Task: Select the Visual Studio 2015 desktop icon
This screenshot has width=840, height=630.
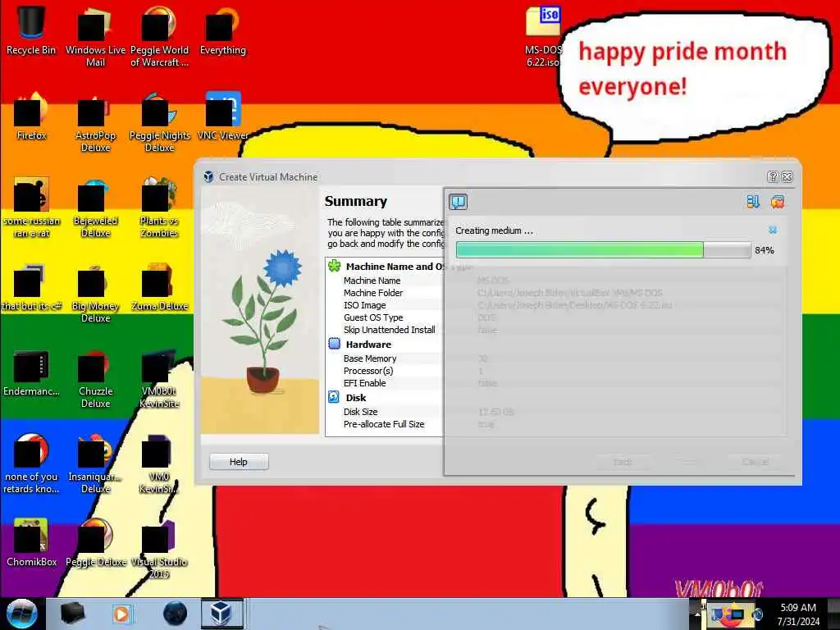Action: (x=159, y=549)
